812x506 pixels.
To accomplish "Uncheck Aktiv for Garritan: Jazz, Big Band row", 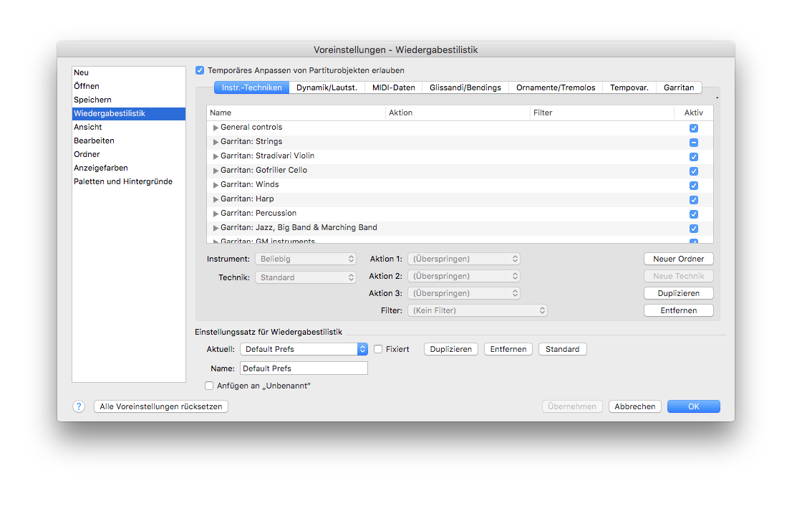I will pos(693,229).
